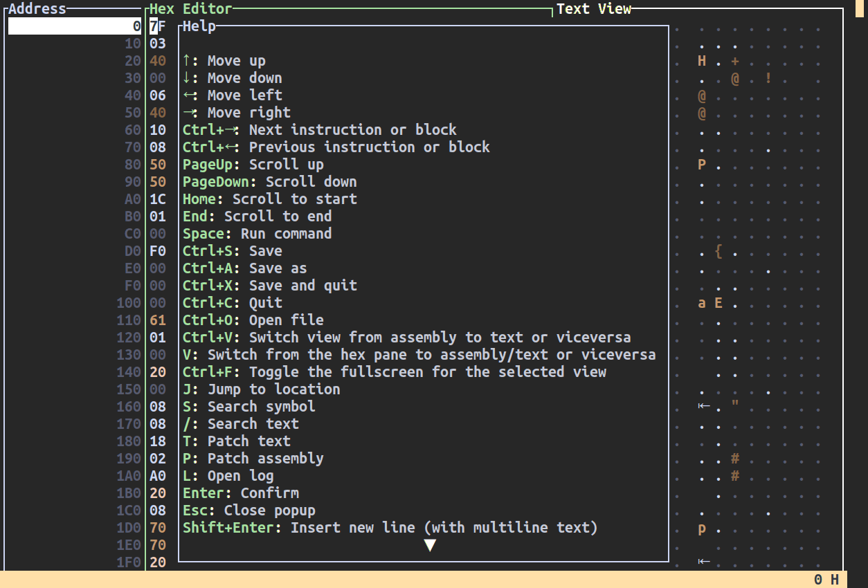The image size is (868, 588).
Task: Click the 'Ctrl+O: Open file' help entry
Action: tap(253, 320)
